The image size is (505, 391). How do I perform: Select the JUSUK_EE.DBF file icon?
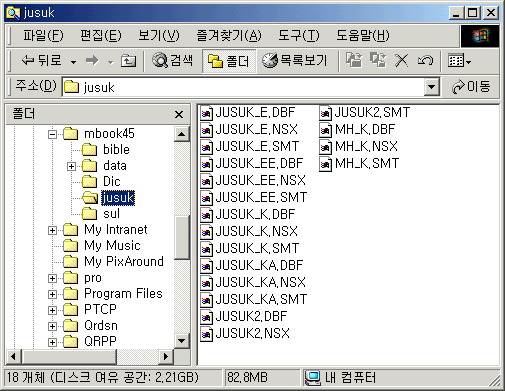coord(207,164)
